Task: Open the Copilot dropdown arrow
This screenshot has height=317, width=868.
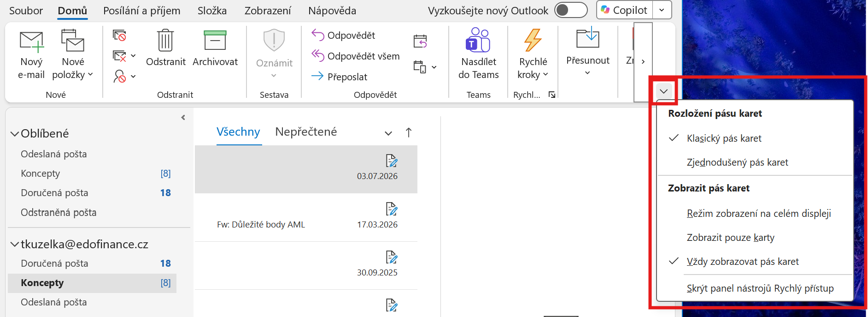Action: click(x=662, y=10)
